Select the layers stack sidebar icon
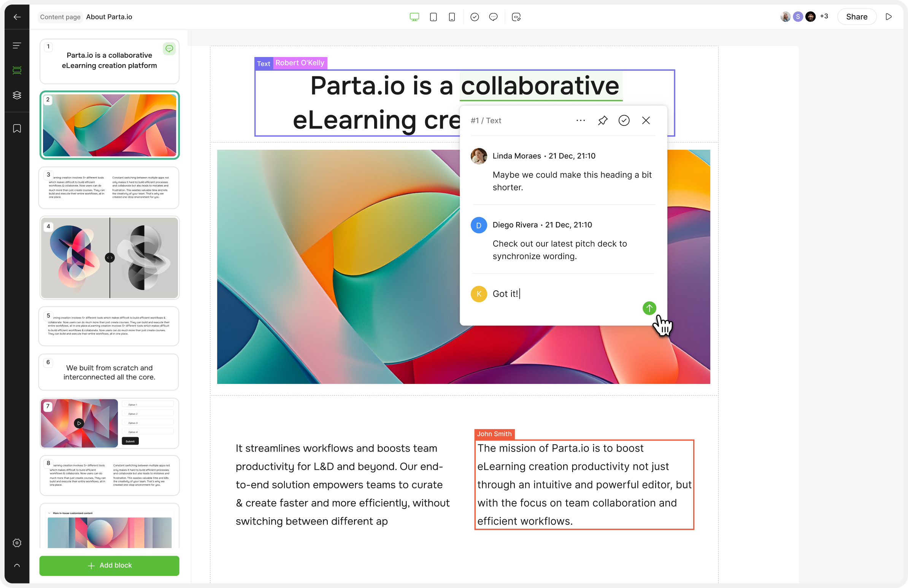 [17, 95]
